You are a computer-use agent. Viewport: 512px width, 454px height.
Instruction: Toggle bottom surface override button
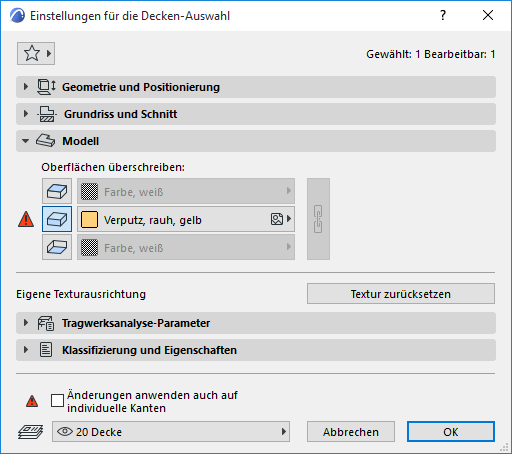pyautogui.click(x=57, y=247)
